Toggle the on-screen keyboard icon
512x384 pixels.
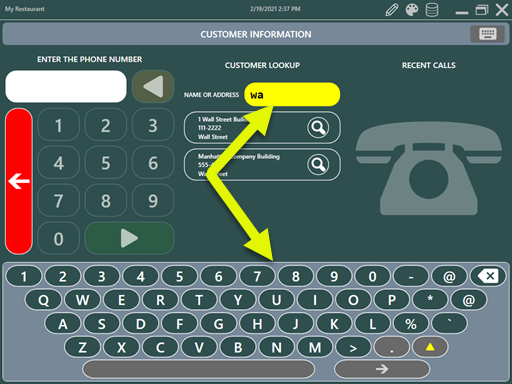(x=488, y=34)
